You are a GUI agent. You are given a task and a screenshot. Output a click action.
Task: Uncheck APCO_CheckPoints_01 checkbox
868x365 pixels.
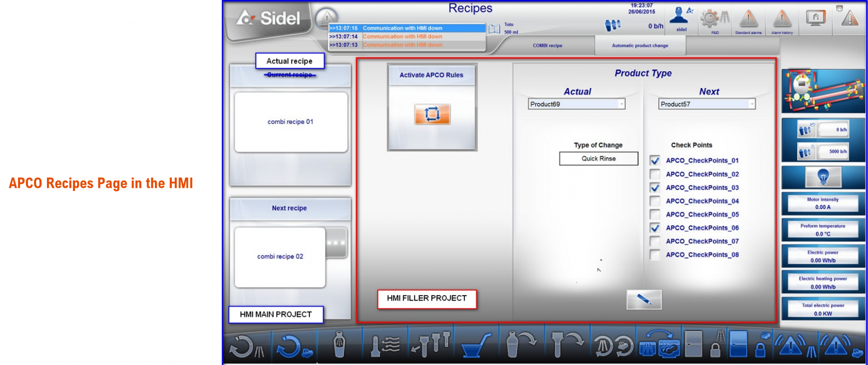coord(654,161)
